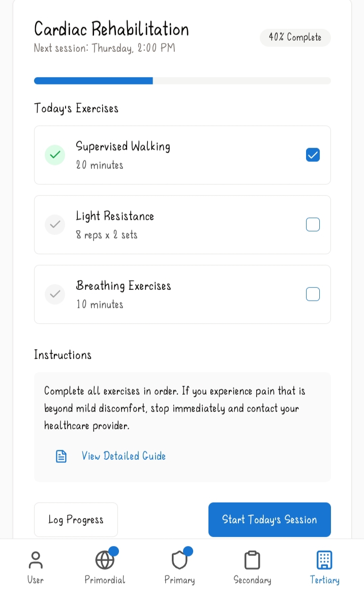
Task: Click gray check icon for Breathing Exercises
Action: [55, 294]
